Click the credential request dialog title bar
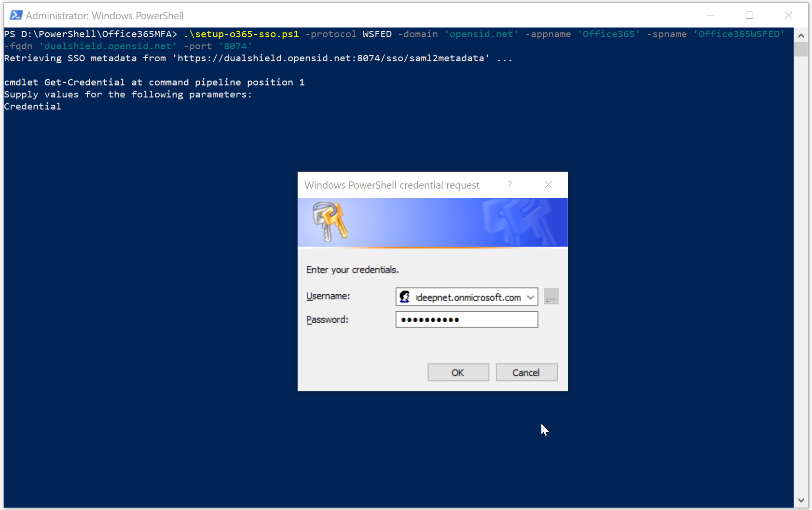The image size is (812, 510). (392, 185)
